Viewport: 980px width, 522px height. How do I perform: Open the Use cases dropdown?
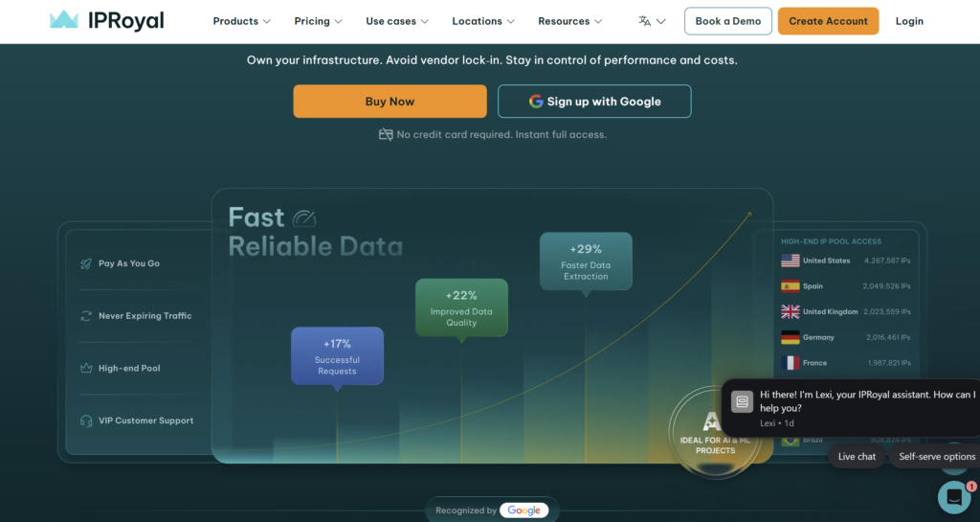pos(396,21)
